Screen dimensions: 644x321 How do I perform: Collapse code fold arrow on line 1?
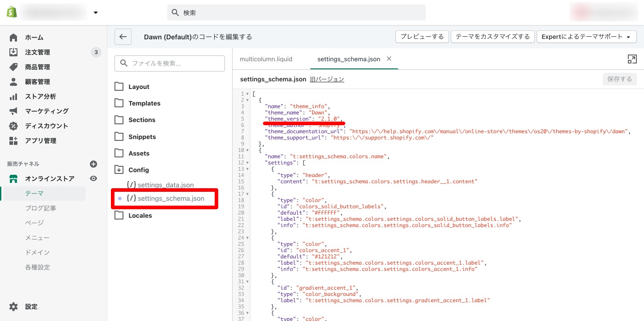[248, 94]
